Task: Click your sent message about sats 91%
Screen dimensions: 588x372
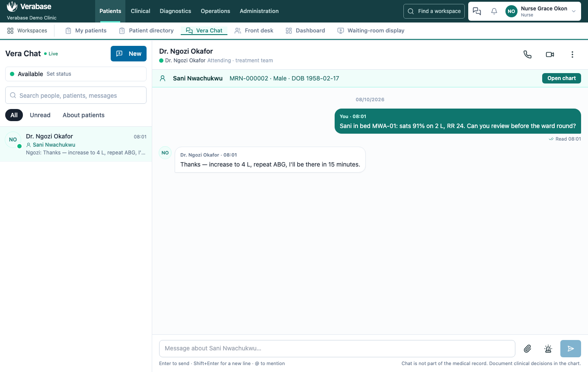Action: (458, 122)
